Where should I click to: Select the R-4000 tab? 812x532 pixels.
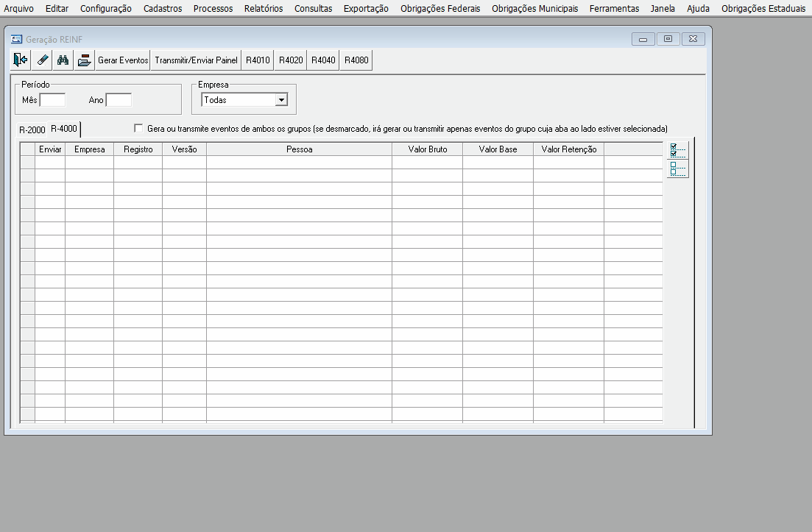64,128
